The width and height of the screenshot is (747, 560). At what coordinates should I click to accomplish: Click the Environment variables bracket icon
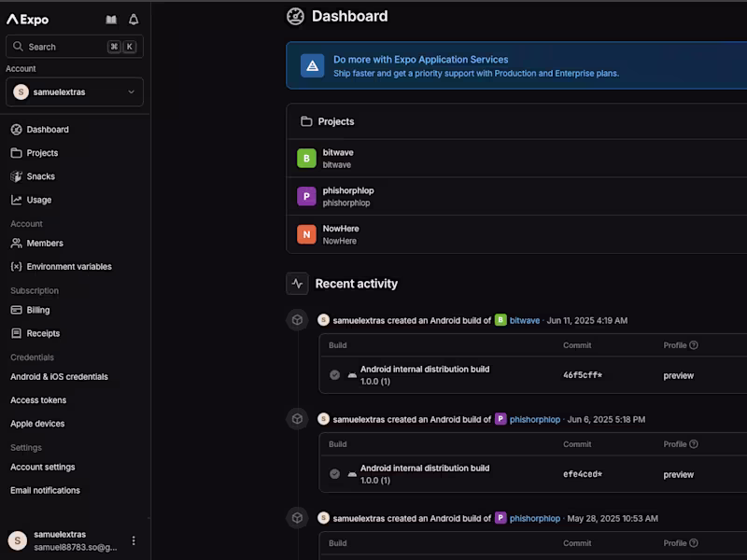coord(16,267)
